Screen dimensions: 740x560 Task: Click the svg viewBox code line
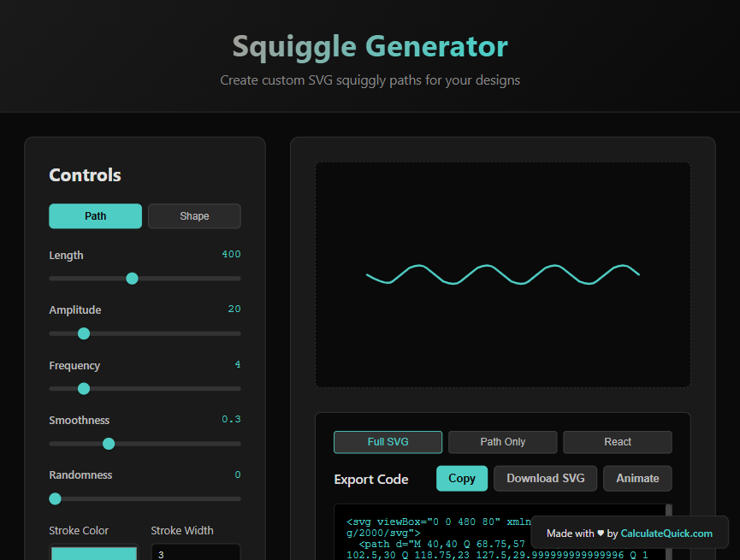[x=439, y=522]
